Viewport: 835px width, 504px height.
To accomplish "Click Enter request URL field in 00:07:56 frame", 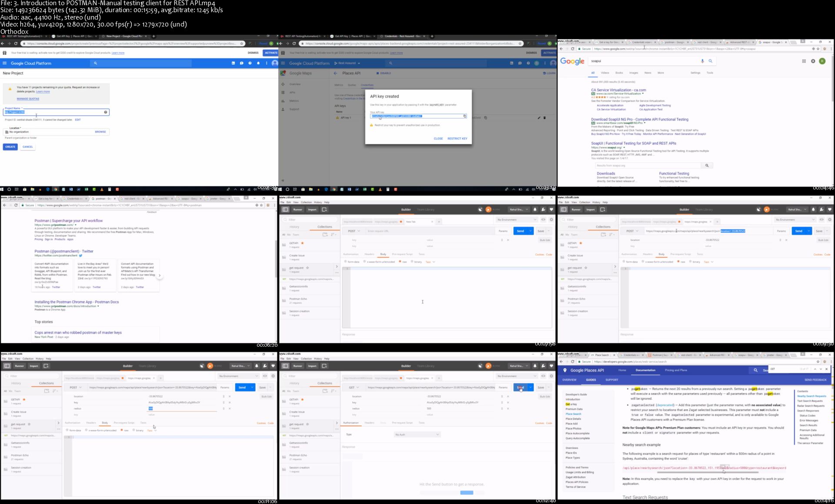I will (430, 231).
